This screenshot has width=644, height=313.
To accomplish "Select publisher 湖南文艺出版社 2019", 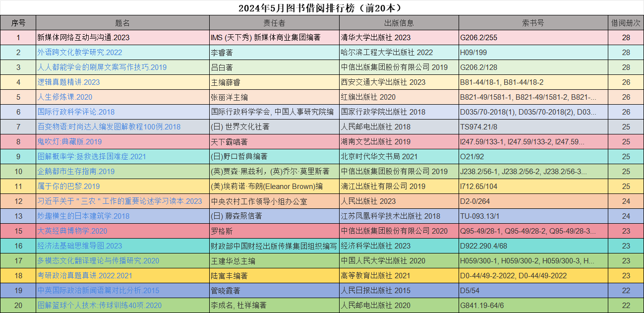I will 376,142.
